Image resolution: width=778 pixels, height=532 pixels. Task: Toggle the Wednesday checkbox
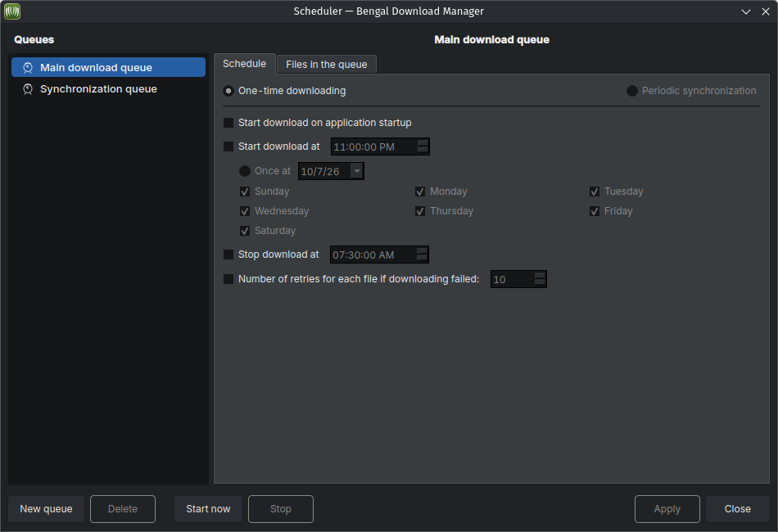[245, 211]
